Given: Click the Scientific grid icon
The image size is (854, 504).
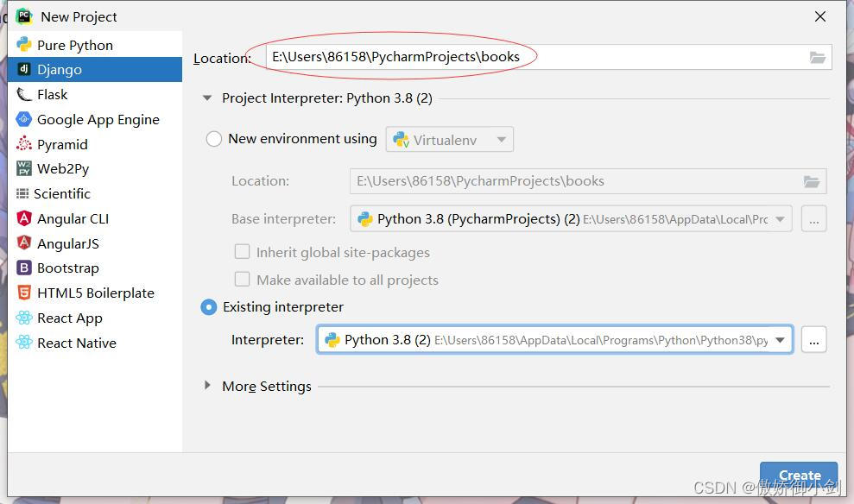Looking at the screenshot, I should (22, 193).
